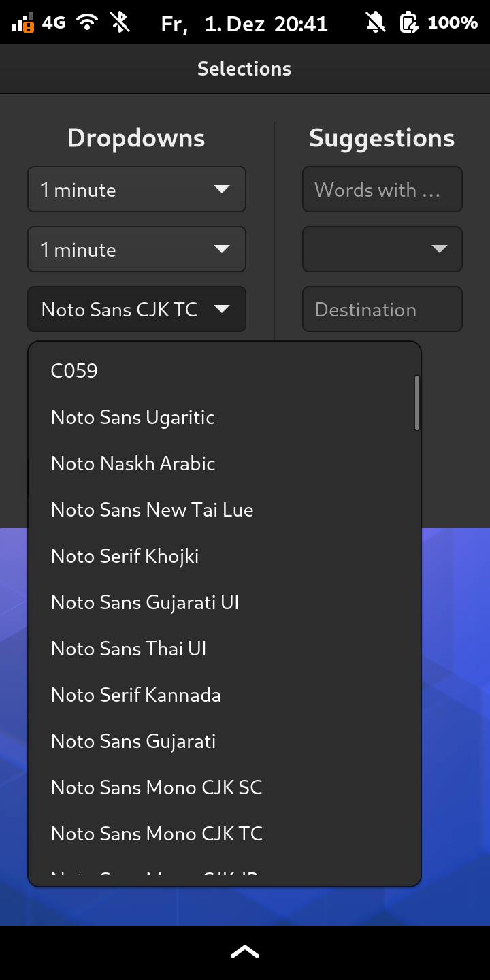490x980 pixels.
Task: Select C059 from the font list
Action: (225, 371)
